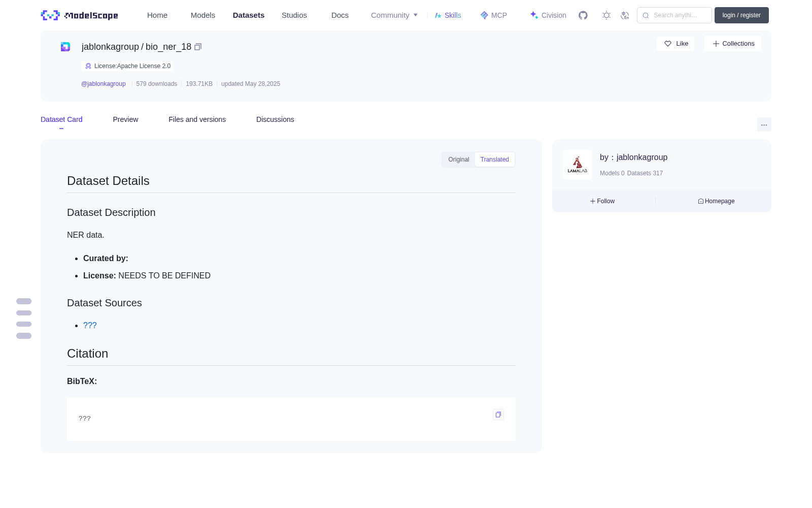Open the GitHub icon link
812x508 pixels.
(x=583, y=15)
